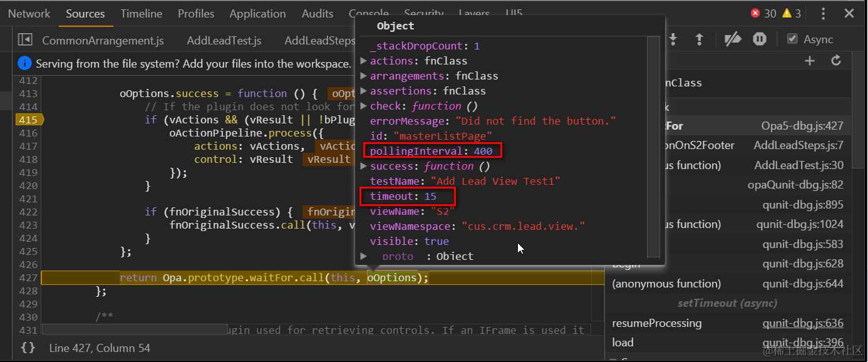Viewport: 868px width, 362px height.
Task: Switch to the Network tab
Action: coord(29,13)
